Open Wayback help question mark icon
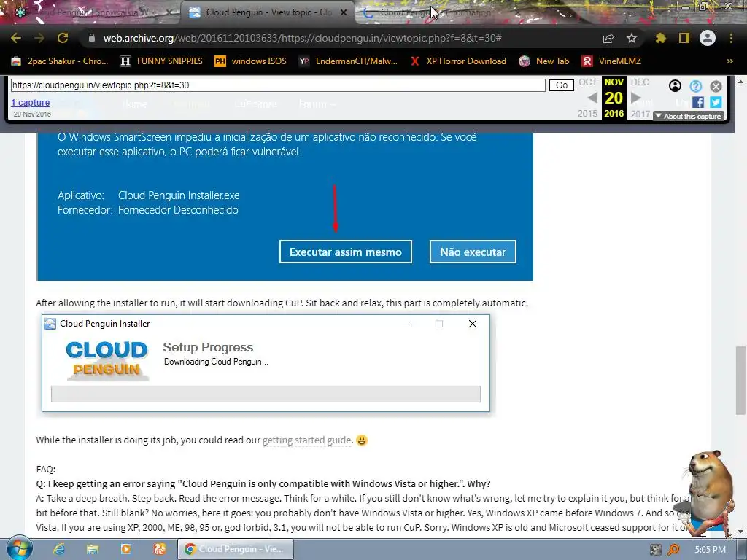The width and height of the screenshot is (747, 560). point(695,86)
